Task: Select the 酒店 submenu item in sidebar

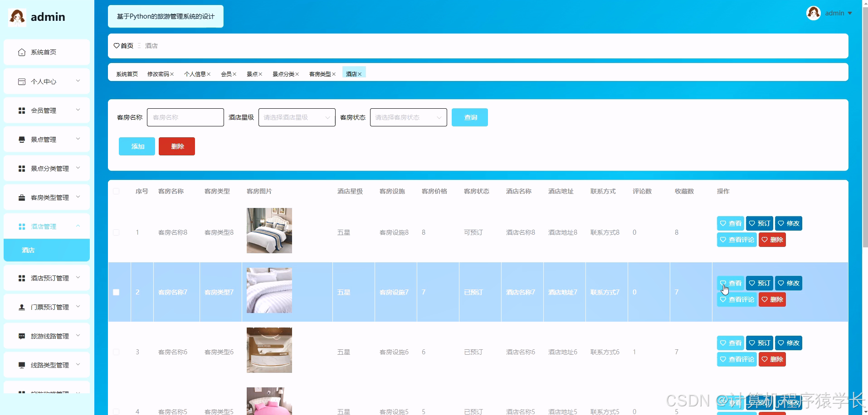Action: pos(47,250)
